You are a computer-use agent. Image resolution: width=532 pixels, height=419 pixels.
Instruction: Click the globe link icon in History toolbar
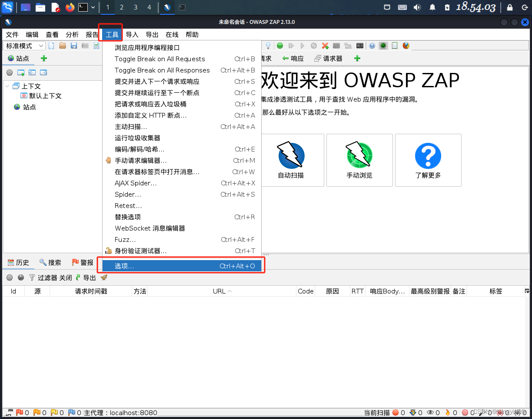21,277
